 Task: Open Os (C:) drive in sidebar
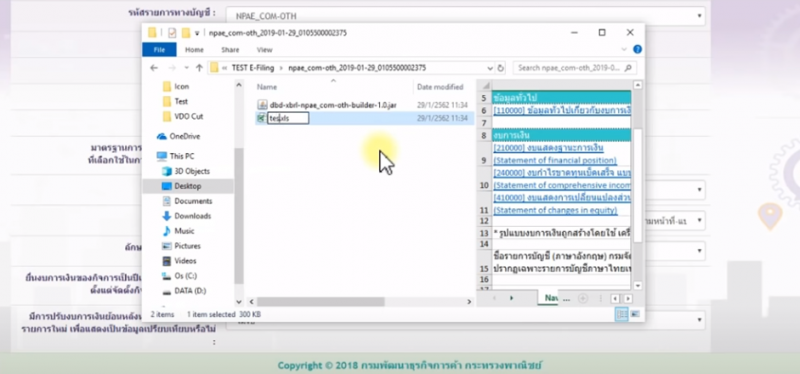pyautogui.click(x=185, y=276)
